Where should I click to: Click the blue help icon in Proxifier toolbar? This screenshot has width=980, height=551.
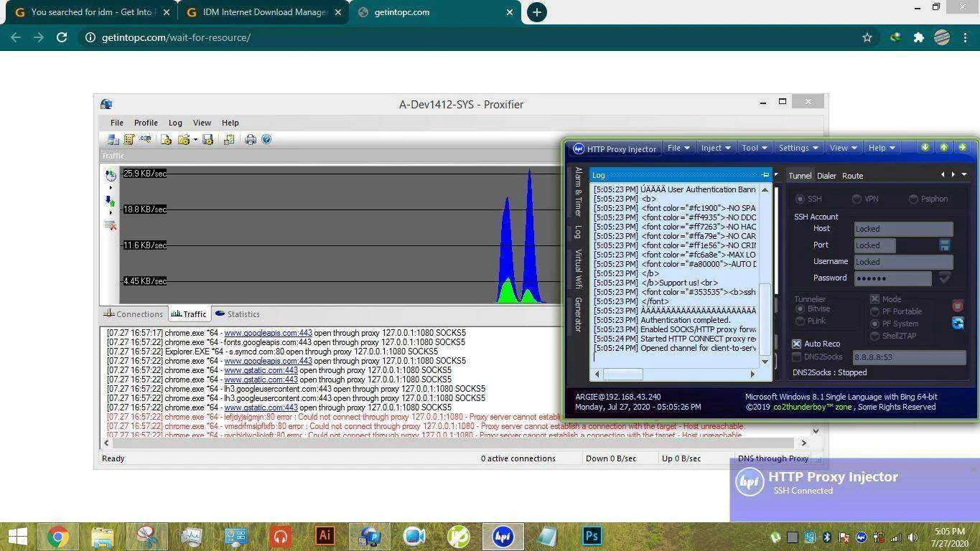pos(266,140)
